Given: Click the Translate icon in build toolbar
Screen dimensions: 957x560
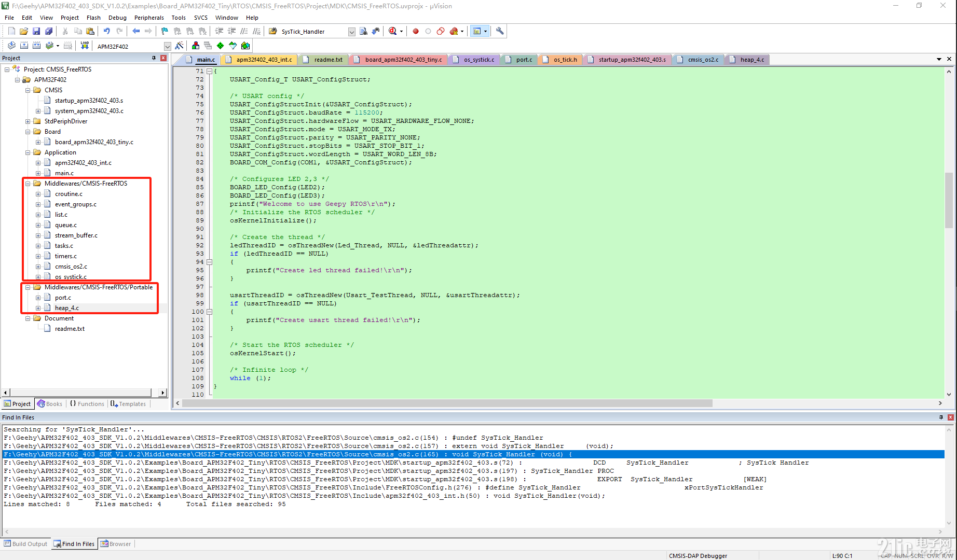Looking at the screenshot, I should click(x=11, y=46).
